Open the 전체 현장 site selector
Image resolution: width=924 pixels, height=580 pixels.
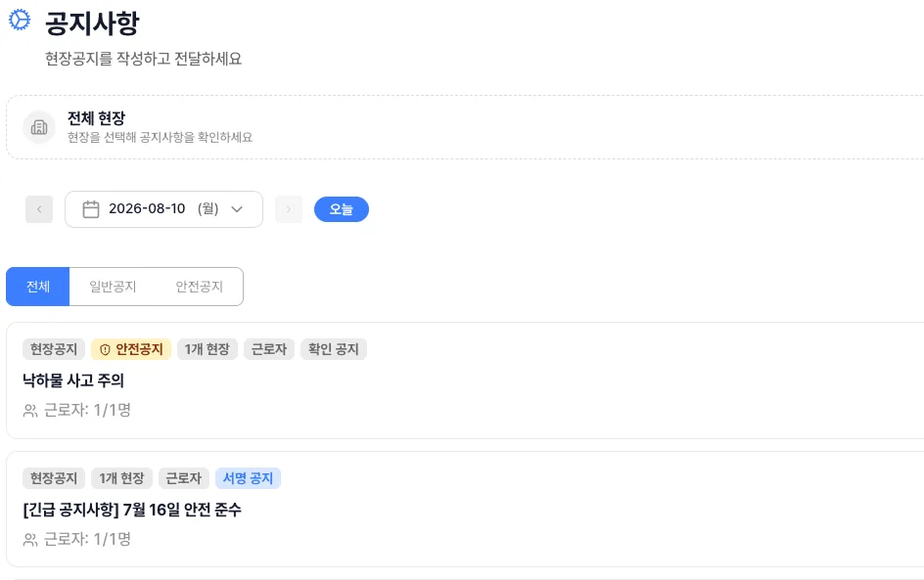coord(465,127)
